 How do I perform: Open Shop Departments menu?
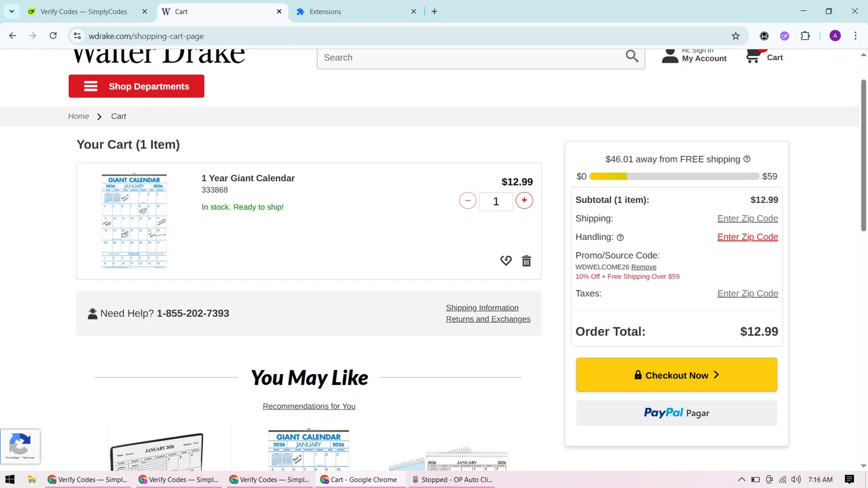137,86
